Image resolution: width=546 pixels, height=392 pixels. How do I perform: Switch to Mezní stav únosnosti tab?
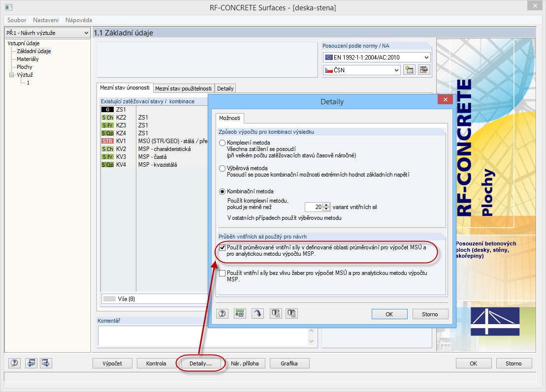125,88
